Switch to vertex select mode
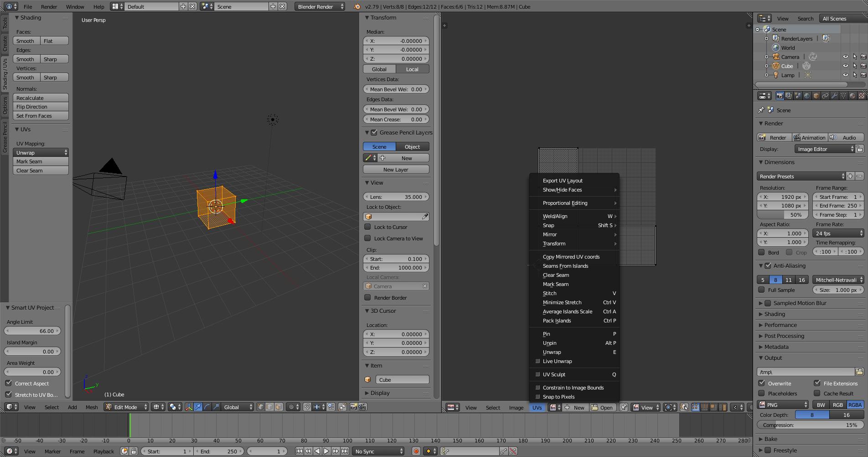This screenshot has width=868, height=457. click(260, 407)
